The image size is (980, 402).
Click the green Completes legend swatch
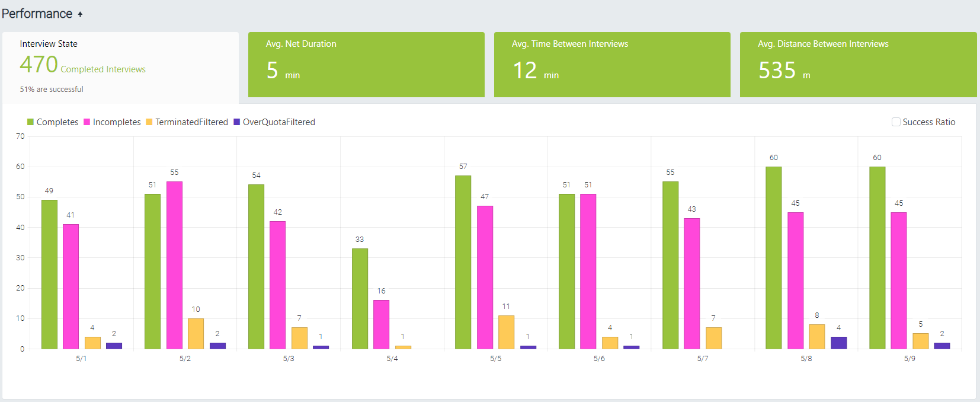30,122
